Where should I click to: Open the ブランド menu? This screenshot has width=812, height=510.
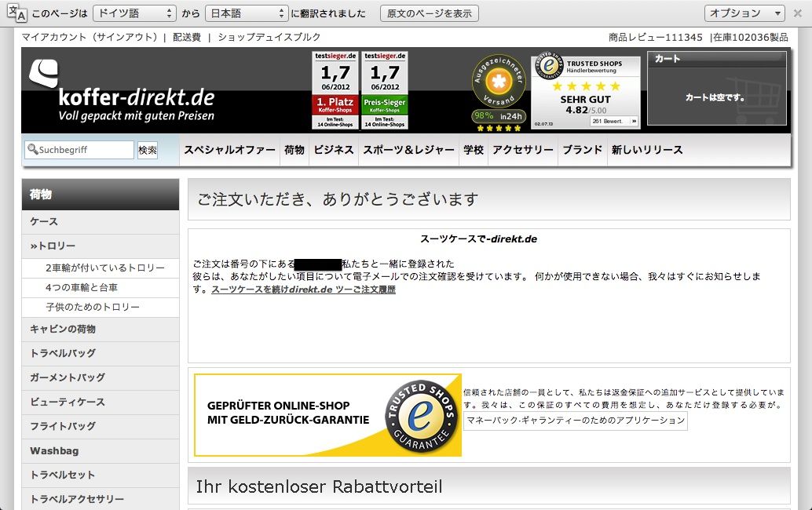(582, 150)
